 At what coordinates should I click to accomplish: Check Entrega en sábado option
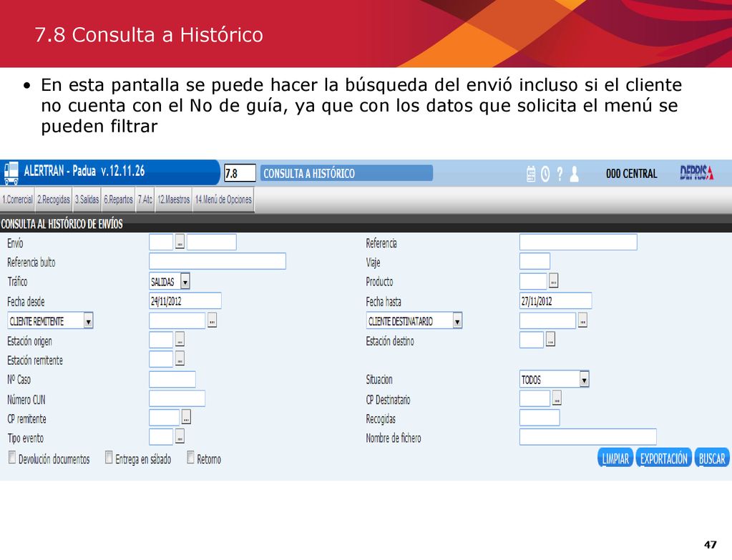pos(109,457)
